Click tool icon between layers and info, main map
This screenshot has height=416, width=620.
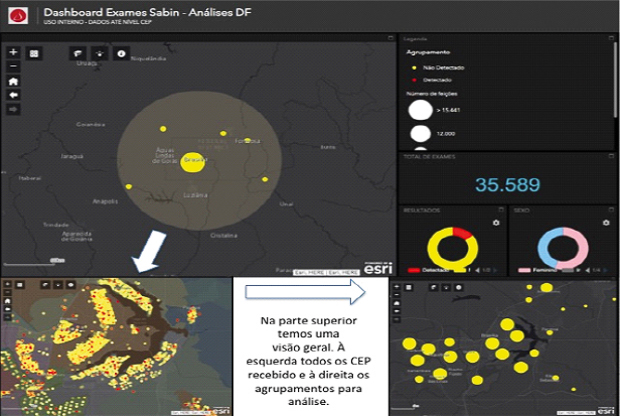[x=100, y=53]
